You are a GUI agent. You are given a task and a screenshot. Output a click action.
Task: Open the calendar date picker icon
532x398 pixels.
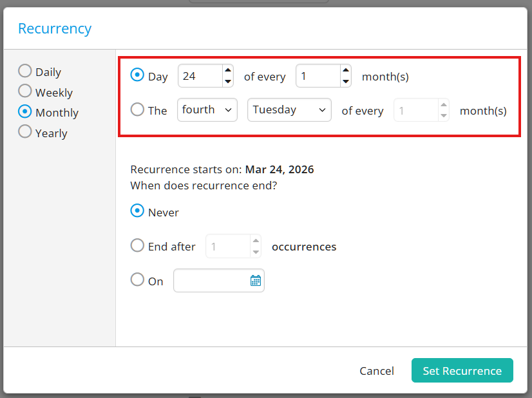coord(255,280)
